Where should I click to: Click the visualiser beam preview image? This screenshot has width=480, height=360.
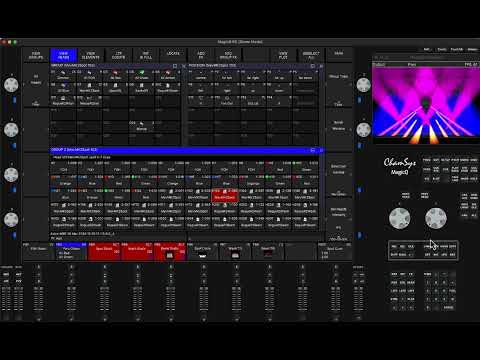coord(426,105)
